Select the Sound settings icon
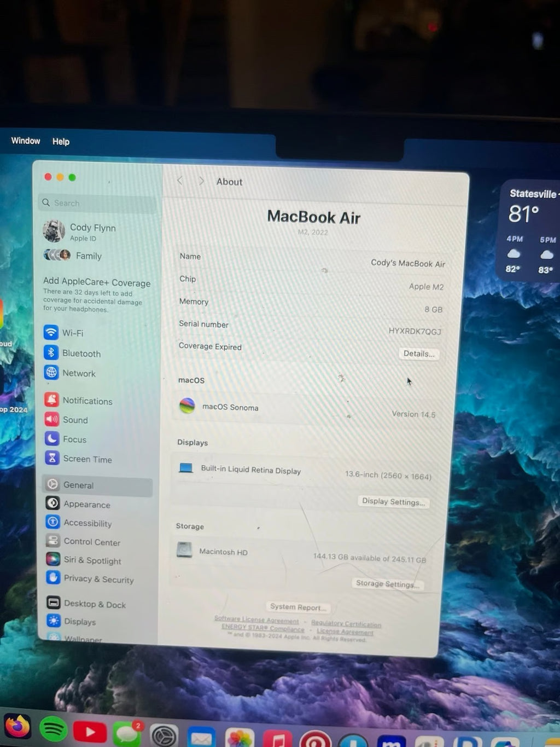Viewport: 560px width, 747px height. 51,419
